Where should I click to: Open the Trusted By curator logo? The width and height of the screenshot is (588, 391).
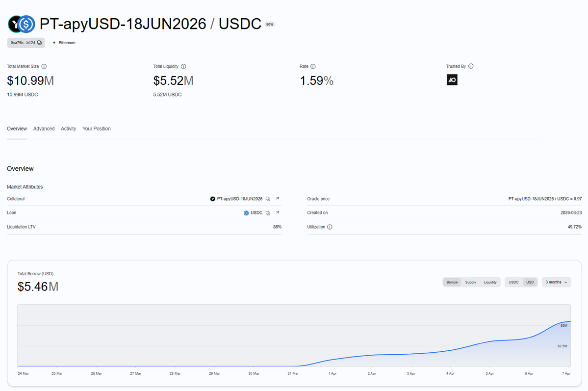[x=452, y=80]
